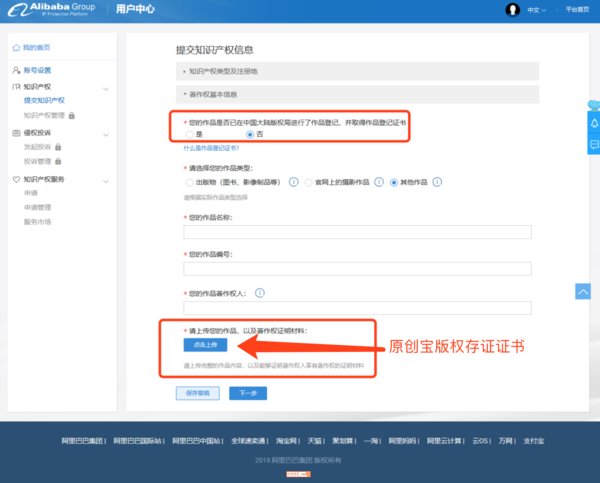Collapse the 知识产权 sidebar chevron
The width and height of the screenshot is (600, 483).
click(106, 89)
